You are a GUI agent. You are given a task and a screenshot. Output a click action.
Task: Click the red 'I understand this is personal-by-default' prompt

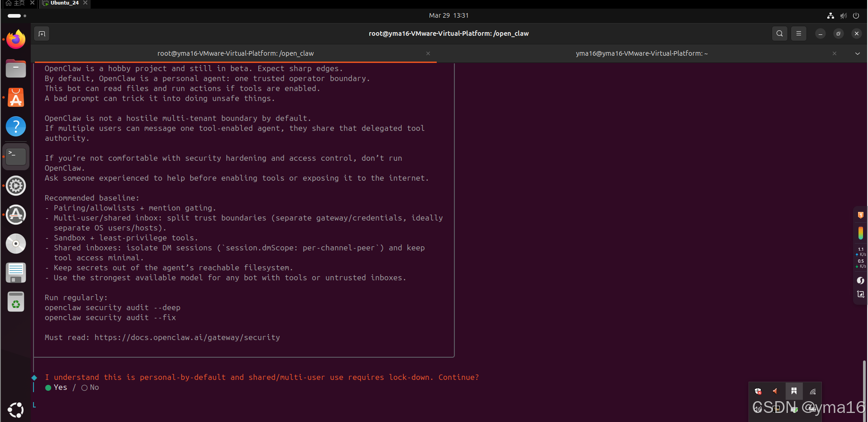[x=262, y=377]
